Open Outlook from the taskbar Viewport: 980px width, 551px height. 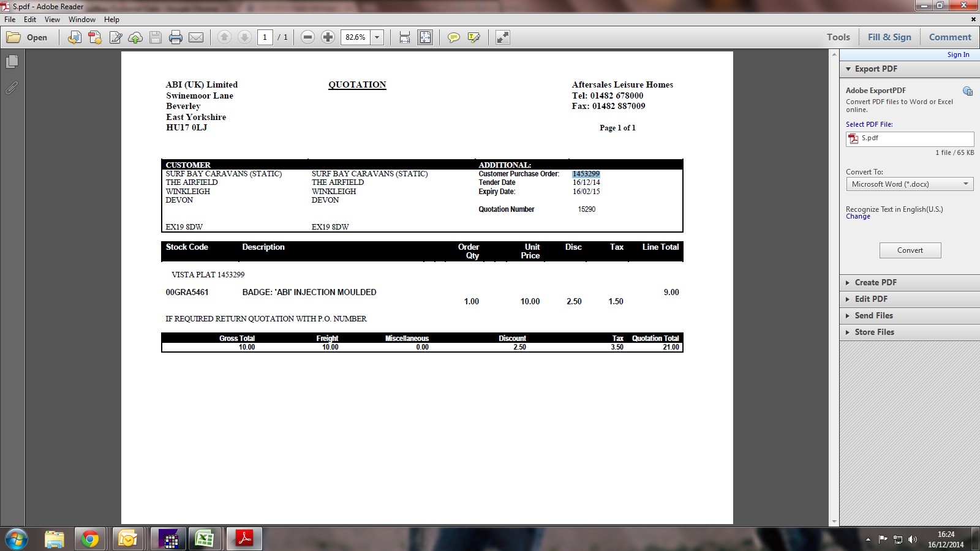[127, 539]
